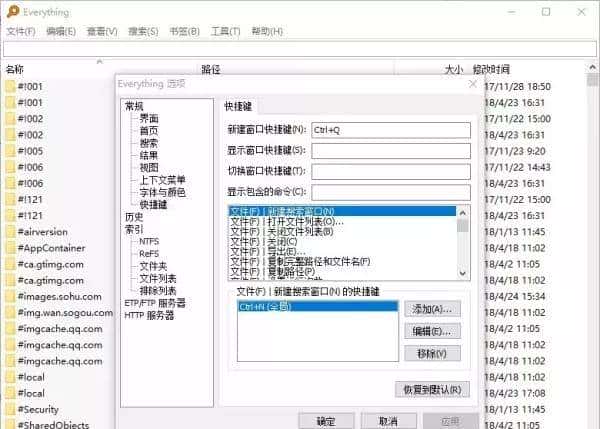Click main results scrollbar up arrow
600x429 pixels.
(592, 68)
